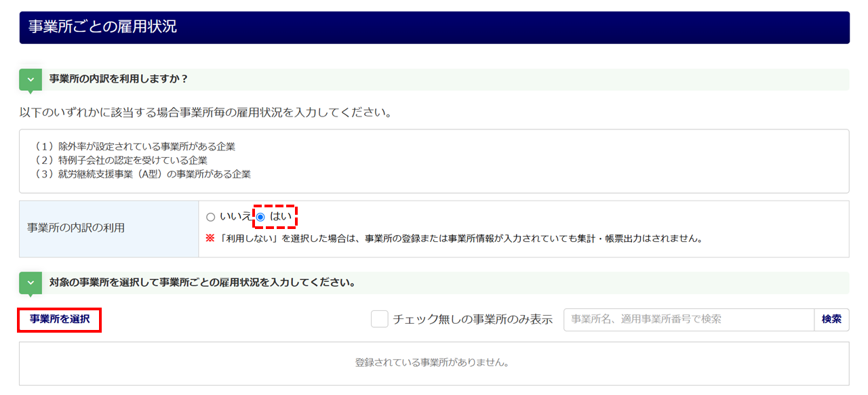Click the はい label text
The width and height of the screenshot is (868, 395).
281,217
